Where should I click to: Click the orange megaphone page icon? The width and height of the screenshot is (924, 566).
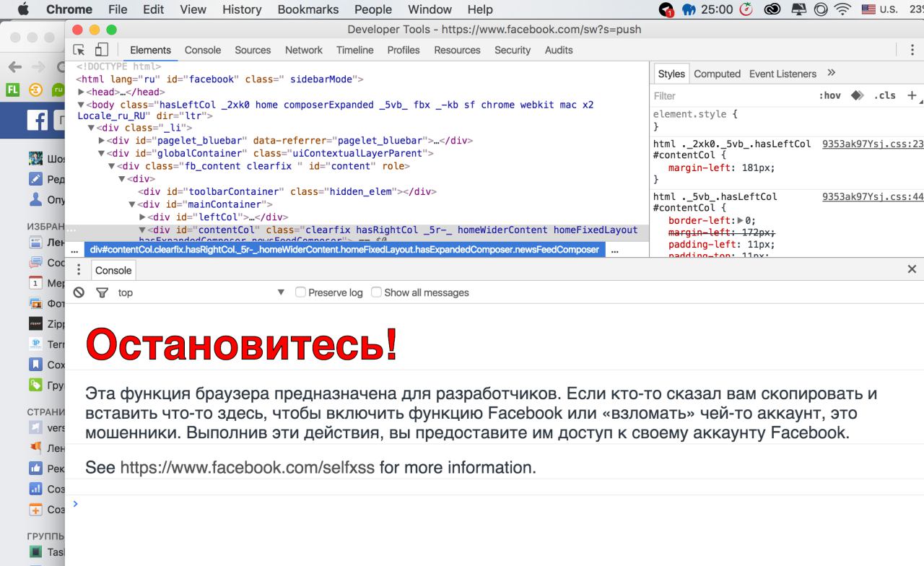pos(34,449)
